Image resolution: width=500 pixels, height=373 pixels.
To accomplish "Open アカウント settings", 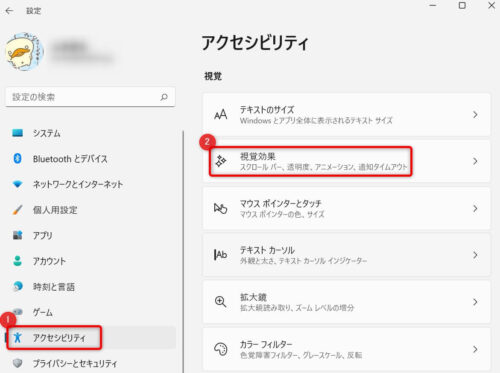I will click(x=90, y=261).
